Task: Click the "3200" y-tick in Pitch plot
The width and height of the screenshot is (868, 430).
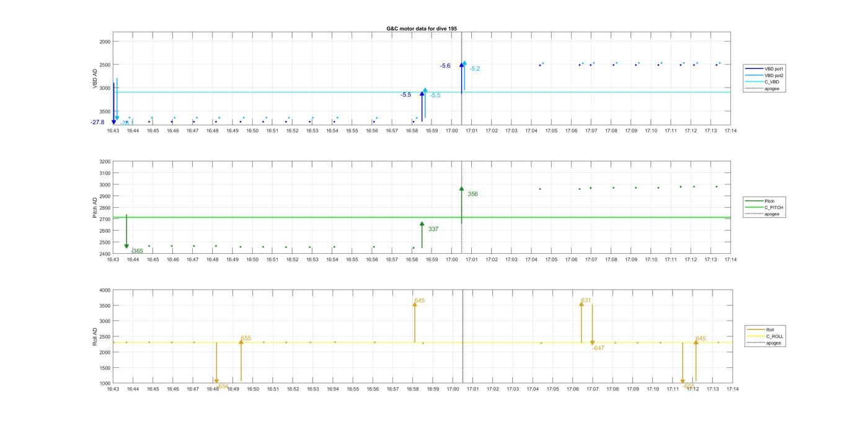Action: point(105,161)
